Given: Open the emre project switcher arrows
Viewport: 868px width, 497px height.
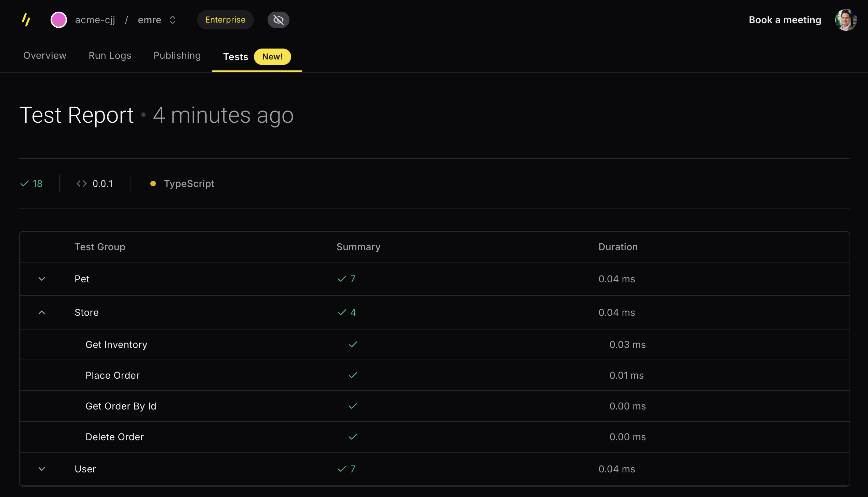Looking at the screenshot, I should click(173, 20).
